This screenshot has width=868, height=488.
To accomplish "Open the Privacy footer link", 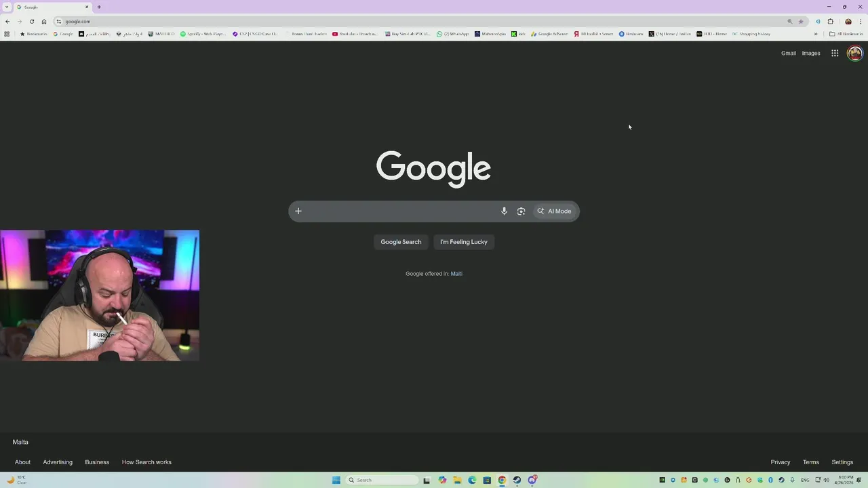I will click(781, 462).
